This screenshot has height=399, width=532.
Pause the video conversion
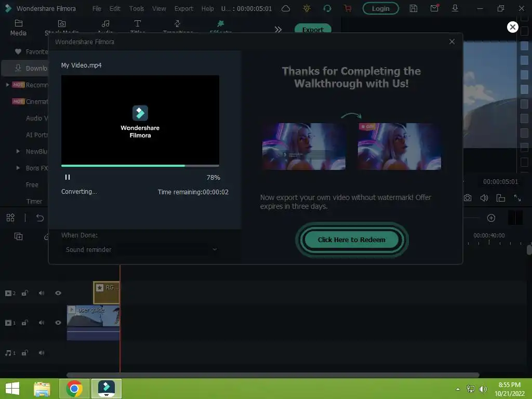click(x=67, y=177)
